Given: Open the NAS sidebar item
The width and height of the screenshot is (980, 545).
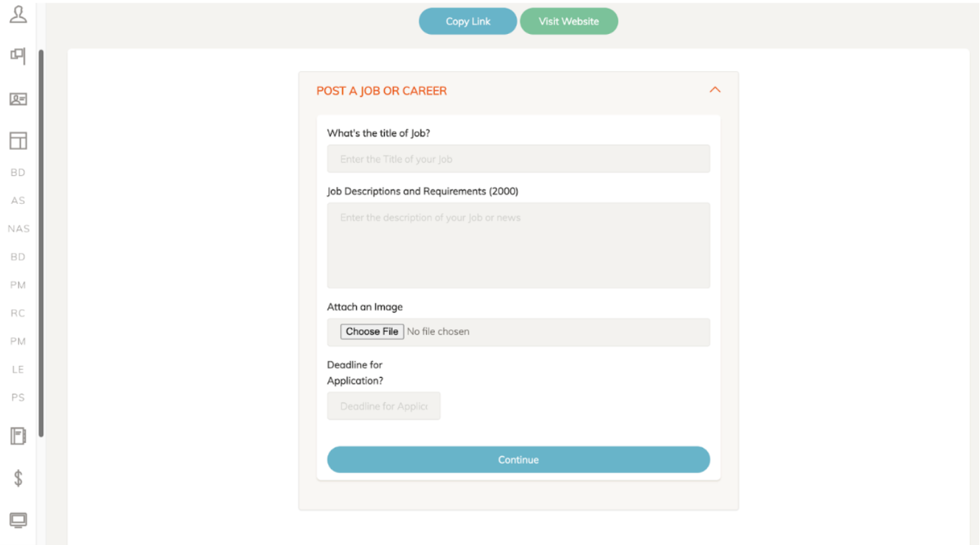Looking at the screenshot, I should [x=19, y=229].
